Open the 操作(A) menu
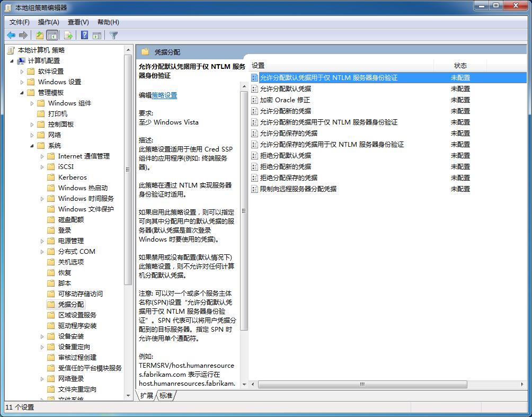 49,22
